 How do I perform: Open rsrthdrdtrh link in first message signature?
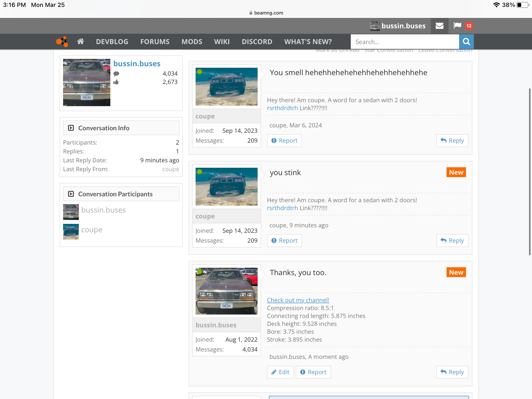point(283,108)
